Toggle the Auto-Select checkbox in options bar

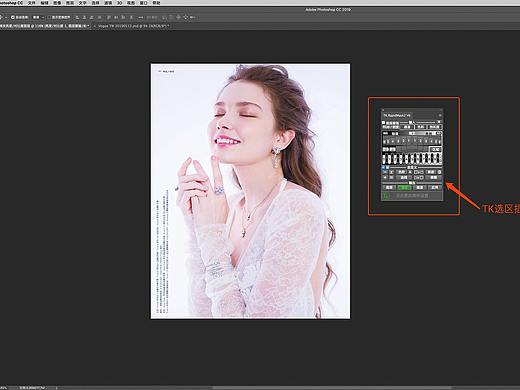(x=13, y=17)
